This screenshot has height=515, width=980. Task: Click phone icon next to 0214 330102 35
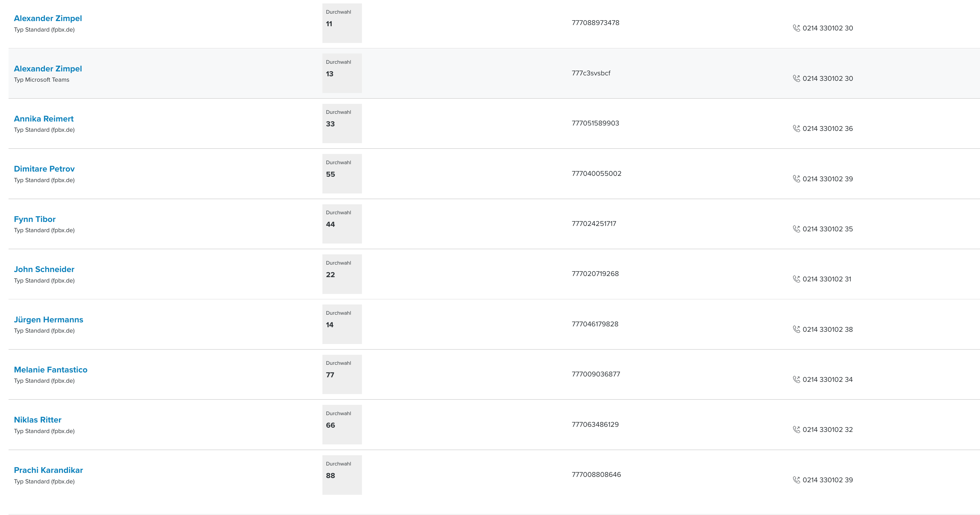796,229
